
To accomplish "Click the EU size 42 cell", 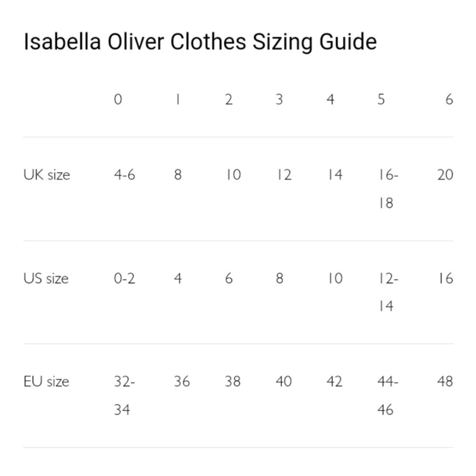I will click(x=335, y=382).
